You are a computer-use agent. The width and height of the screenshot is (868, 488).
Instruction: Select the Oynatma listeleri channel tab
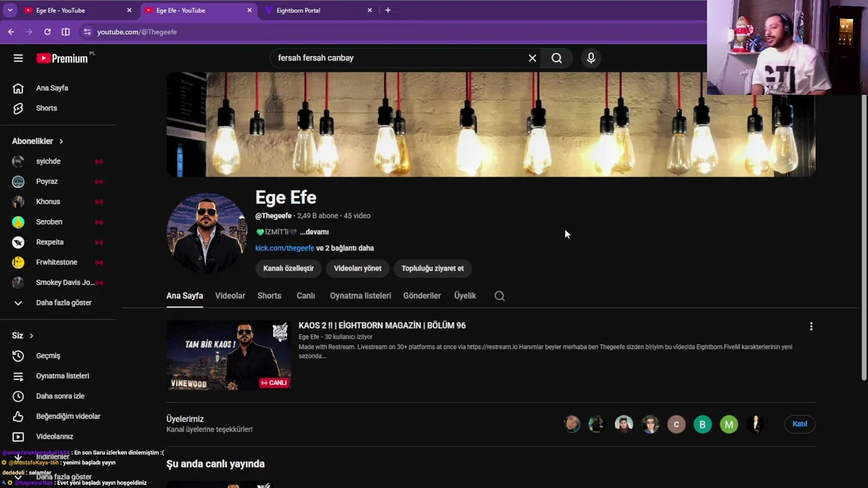[x=360, y=296]
